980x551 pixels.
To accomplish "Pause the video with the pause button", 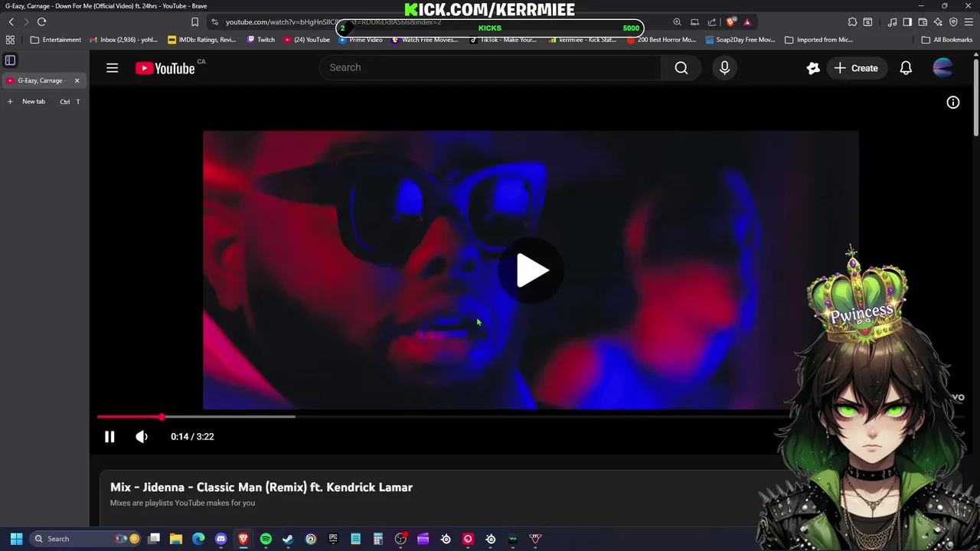I will [109, 436].
